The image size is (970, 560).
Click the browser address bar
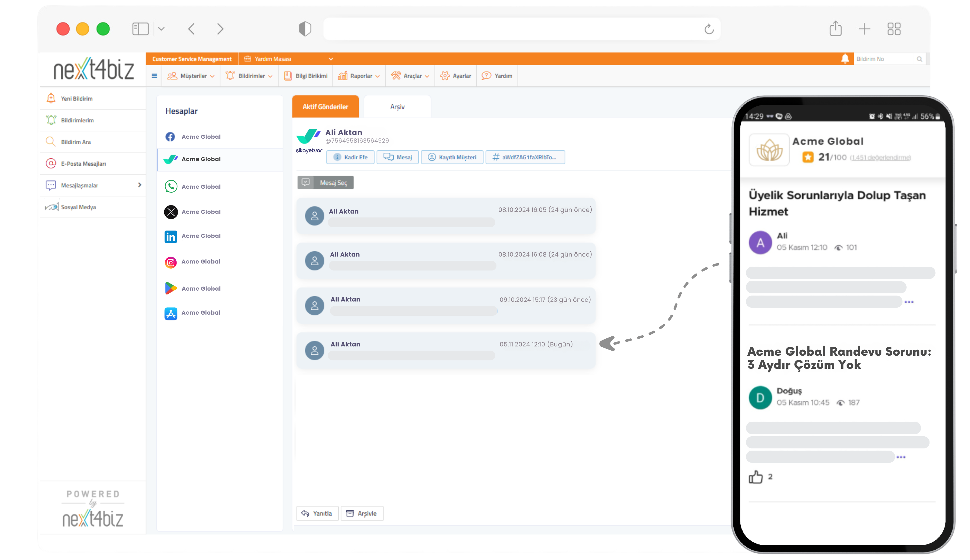coord(522,29)
